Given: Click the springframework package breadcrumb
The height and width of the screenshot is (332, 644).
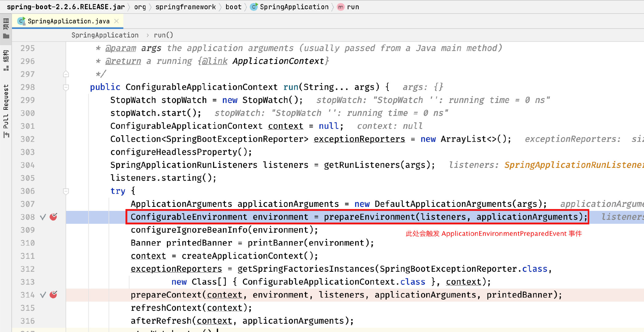Looking at the screenshot, I should tap(185, 7).
